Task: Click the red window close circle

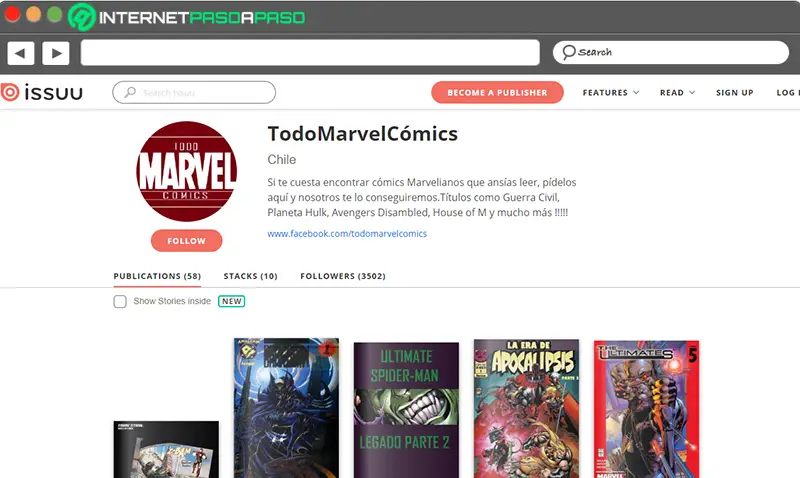Action: [12, 14]
